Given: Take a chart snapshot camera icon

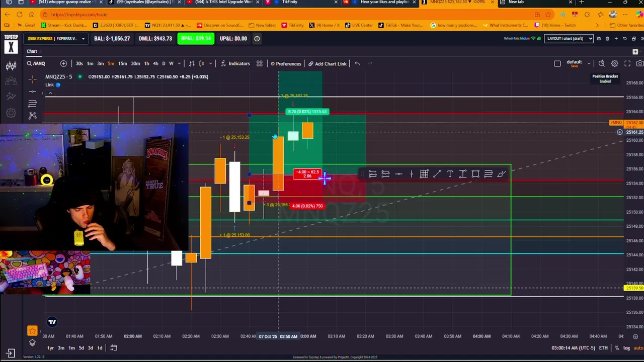Looking at the screenshot, I should coord(639,63).
